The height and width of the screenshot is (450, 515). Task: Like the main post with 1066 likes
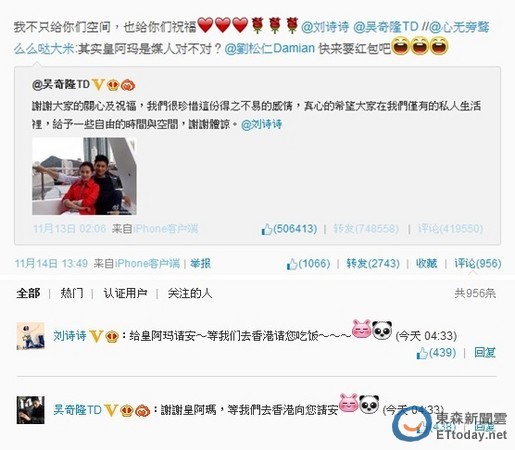click(x=308, y=264)
